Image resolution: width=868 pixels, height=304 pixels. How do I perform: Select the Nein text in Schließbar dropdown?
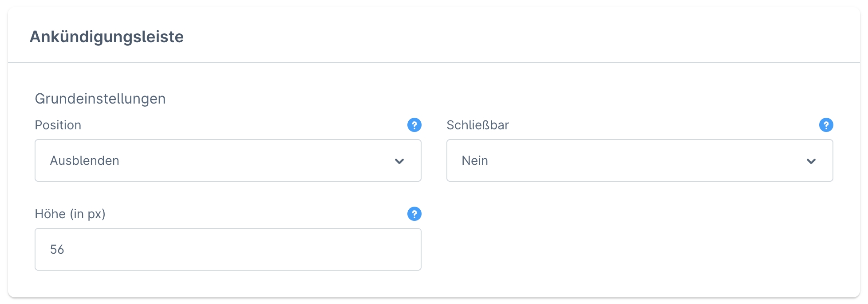click(475, 160)
